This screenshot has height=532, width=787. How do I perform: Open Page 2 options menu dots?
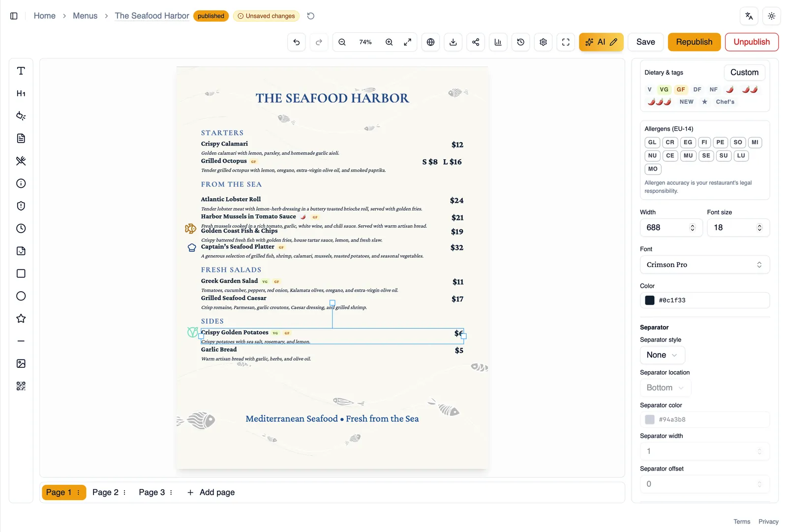pos(124,492)
